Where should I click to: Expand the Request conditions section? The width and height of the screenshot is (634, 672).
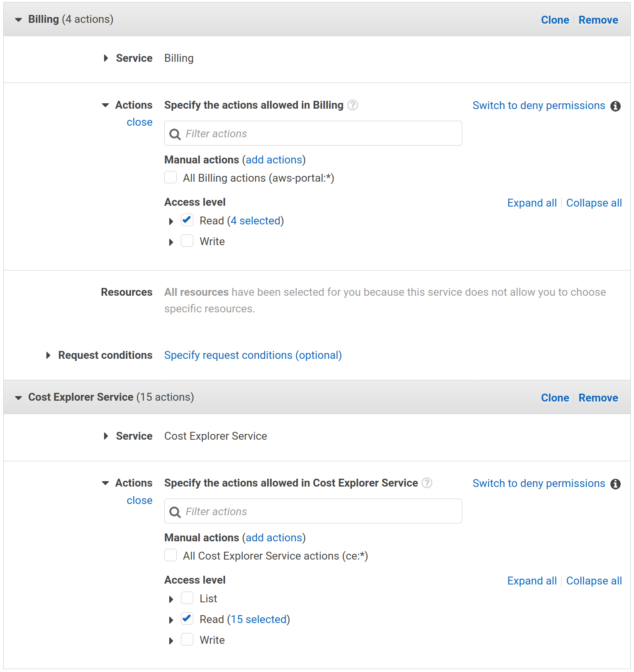pos(49,355)
